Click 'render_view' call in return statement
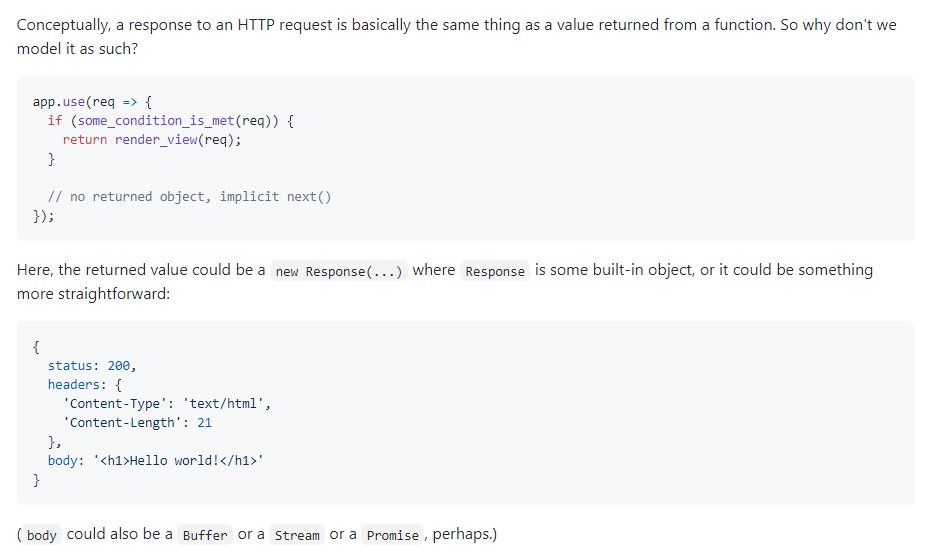 click(156, 140)
